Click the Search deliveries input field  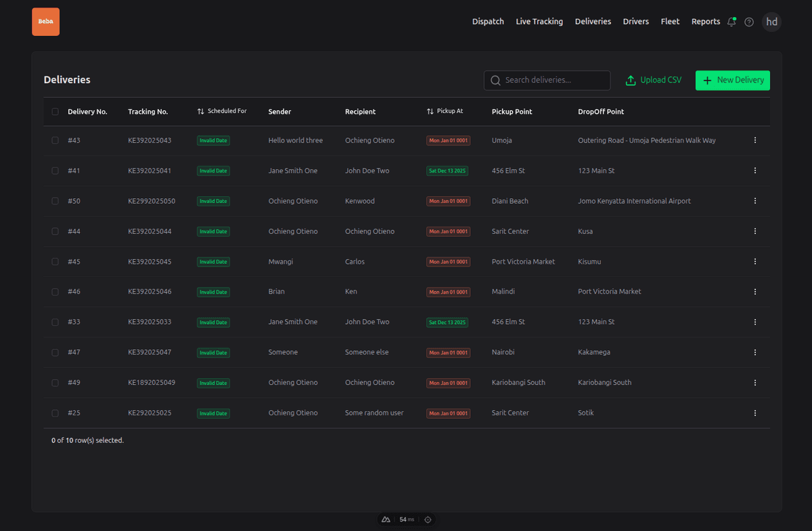548,80
